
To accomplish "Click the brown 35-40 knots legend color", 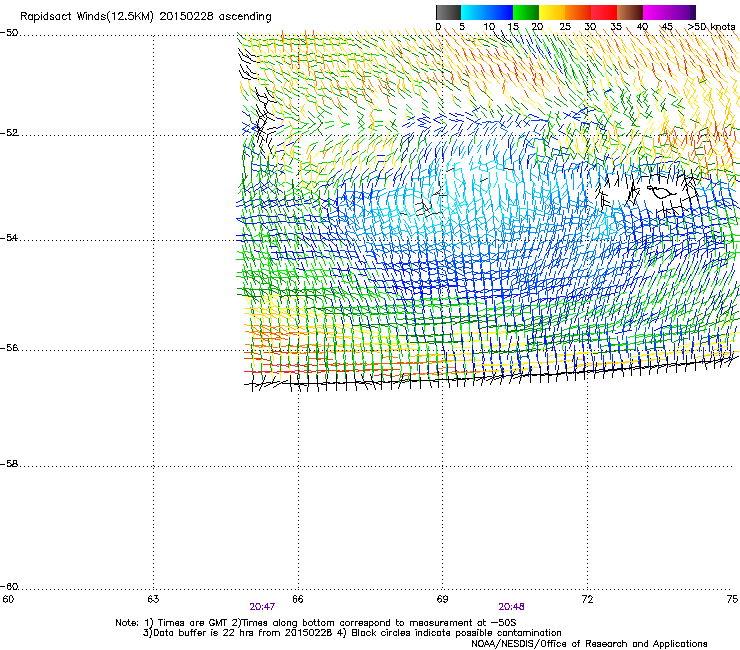I will pyautogui.click(x=630, y=12).
